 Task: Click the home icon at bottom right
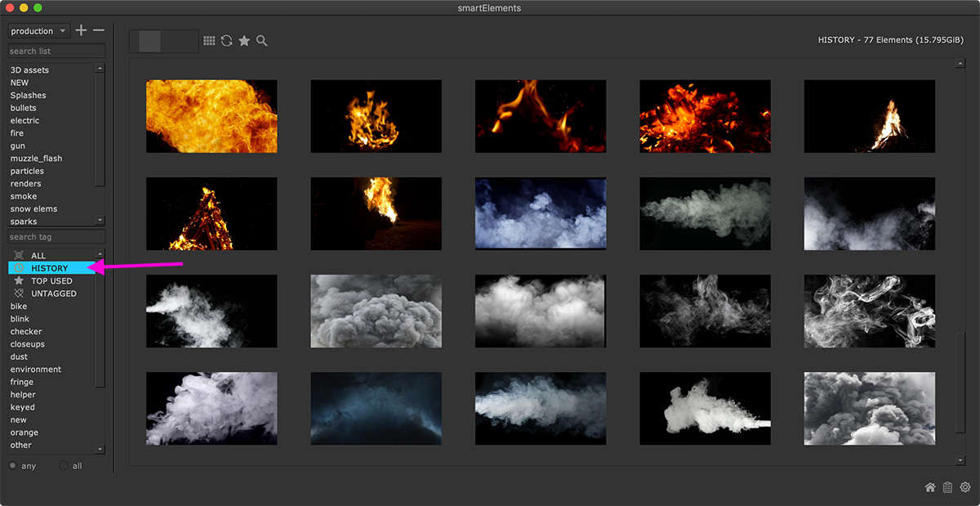[930, 488]
